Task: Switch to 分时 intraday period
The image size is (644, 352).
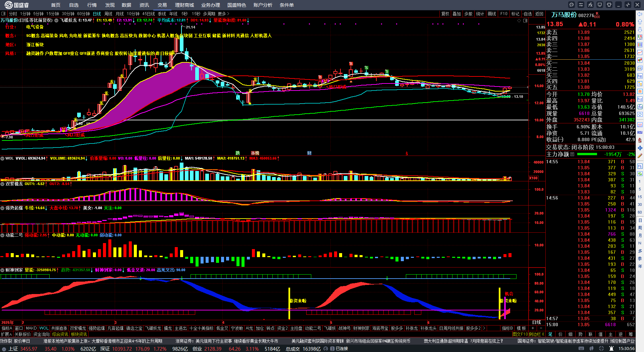Action: coord(13,14)
